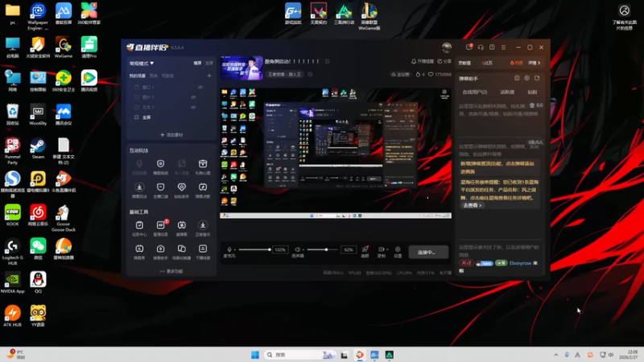The height and width of the screenshot is (362, 644).
Task: Open the help icon in title bar
Action: 492,47
